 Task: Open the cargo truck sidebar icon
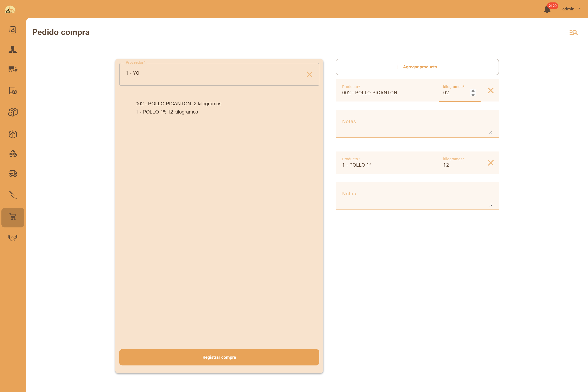pyautogui.click(x=13, y=69)
